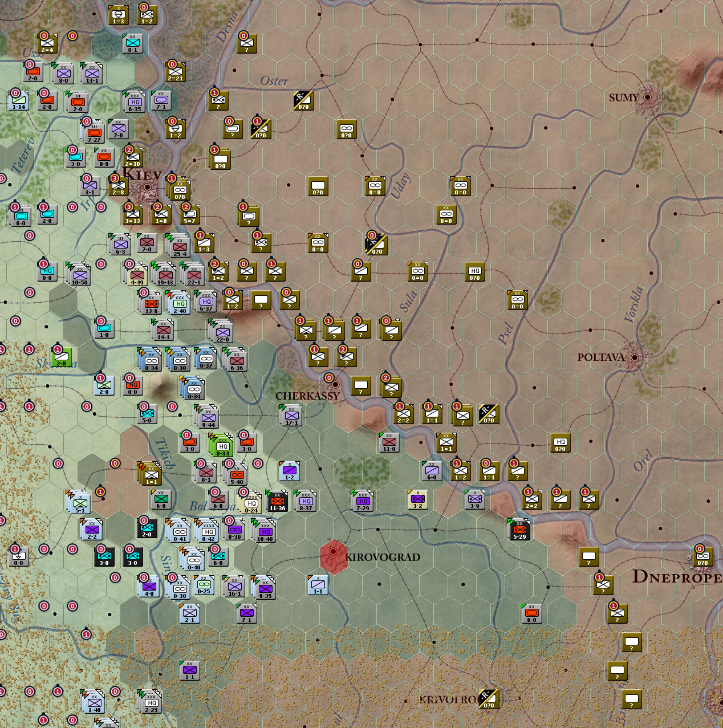Click the Soviet 2=10 counter above Kiev
Viewport: 723px width, 728px height.
point(133,158)
